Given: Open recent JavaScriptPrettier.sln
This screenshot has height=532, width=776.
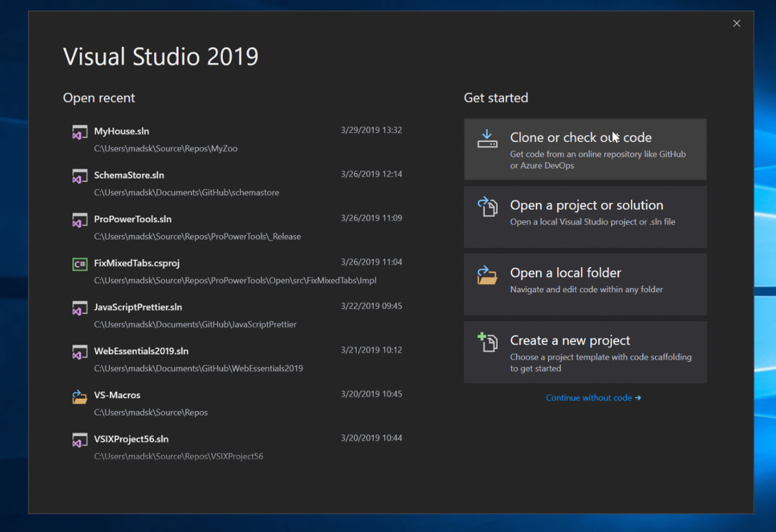Looking at the screenshot, I should 138,307.
